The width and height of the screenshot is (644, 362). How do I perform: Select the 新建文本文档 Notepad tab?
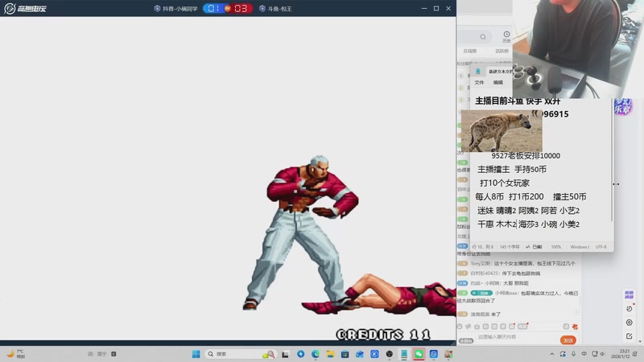pos(500,72)
